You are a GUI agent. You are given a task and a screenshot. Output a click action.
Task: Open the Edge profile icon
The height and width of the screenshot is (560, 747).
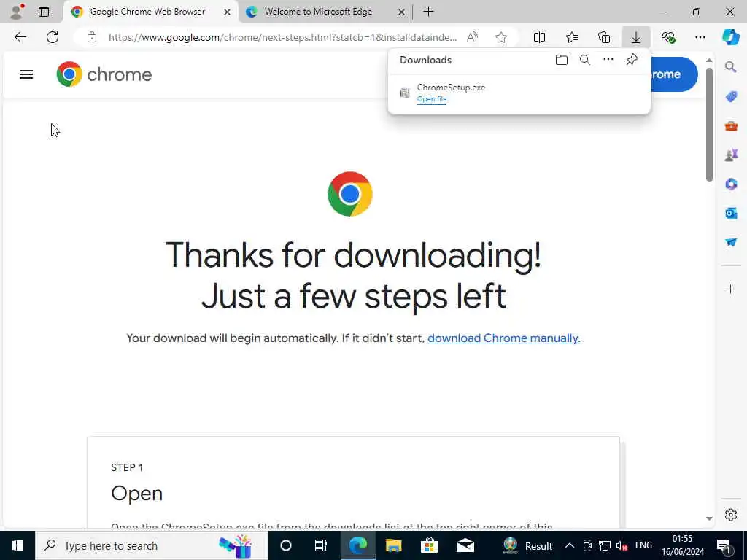(x=18, y=12)
